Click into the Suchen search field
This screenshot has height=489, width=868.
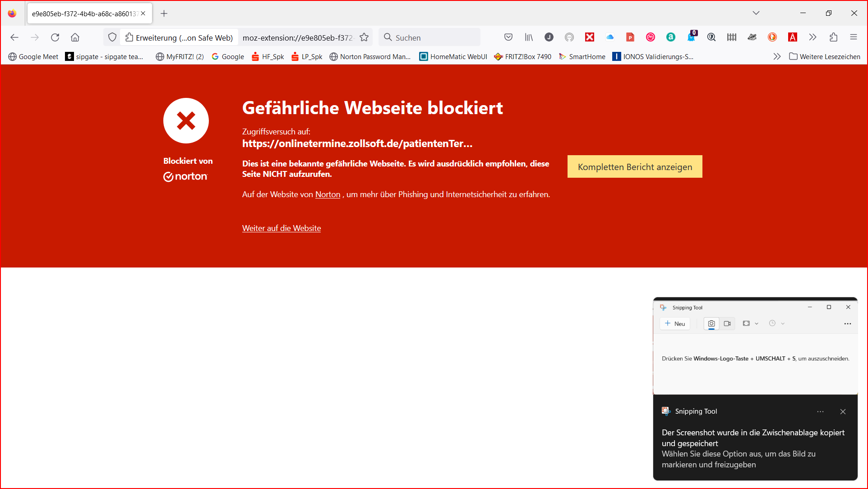[429, 37]
